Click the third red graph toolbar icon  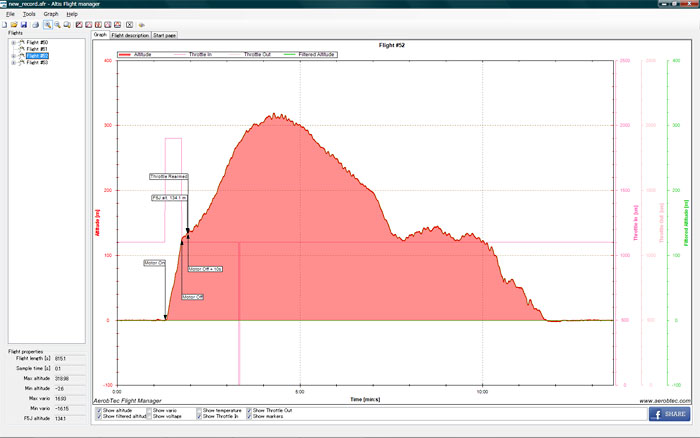pyautogui.click(x=98, y=25)
